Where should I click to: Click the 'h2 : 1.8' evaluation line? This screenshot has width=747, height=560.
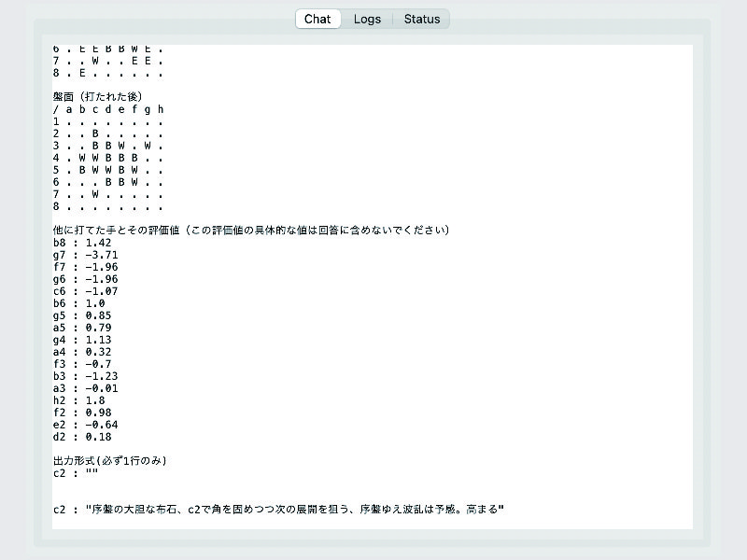tap(78, 400)
